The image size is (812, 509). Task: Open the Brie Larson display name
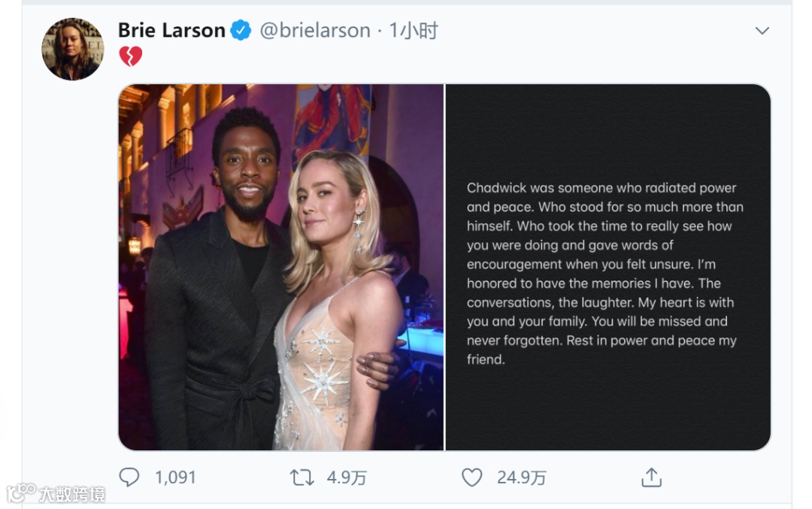tap(171, 31)
